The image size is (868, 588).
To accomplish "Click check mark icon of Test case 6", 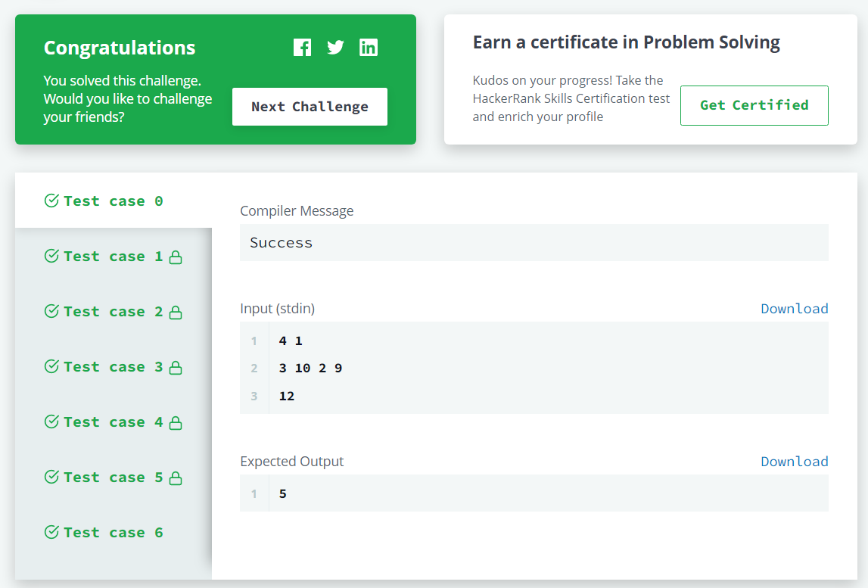I will pyautogui.click(x=51, y=532).
